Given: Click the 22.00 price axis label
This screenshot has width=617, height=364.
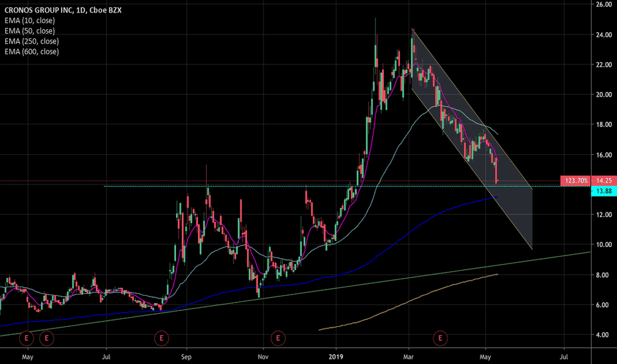Looking at the screenshot, I should [604, 65].
